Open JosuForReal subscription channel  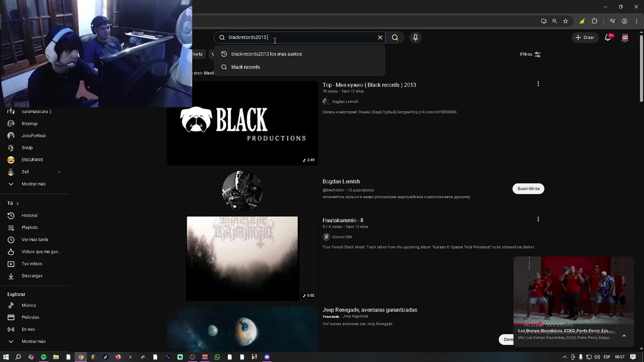(x=34, y=136)
